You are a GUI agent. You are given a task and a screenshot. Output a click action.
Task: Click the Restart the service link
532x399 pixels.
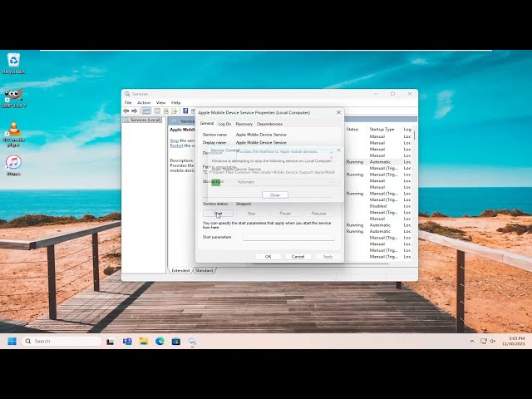coord(176,145)
